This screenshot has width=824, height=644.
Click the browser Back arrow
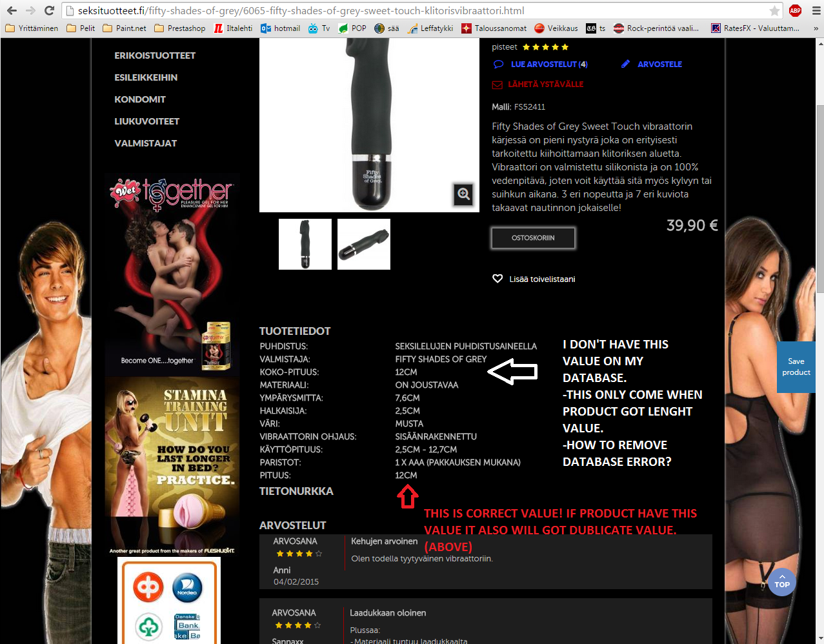click(12, 10)
